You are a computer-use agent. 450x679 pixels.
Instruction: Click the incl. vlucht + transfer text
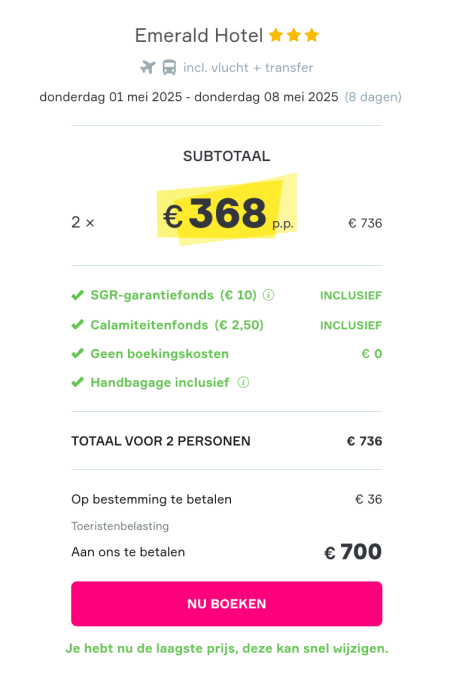248,68
